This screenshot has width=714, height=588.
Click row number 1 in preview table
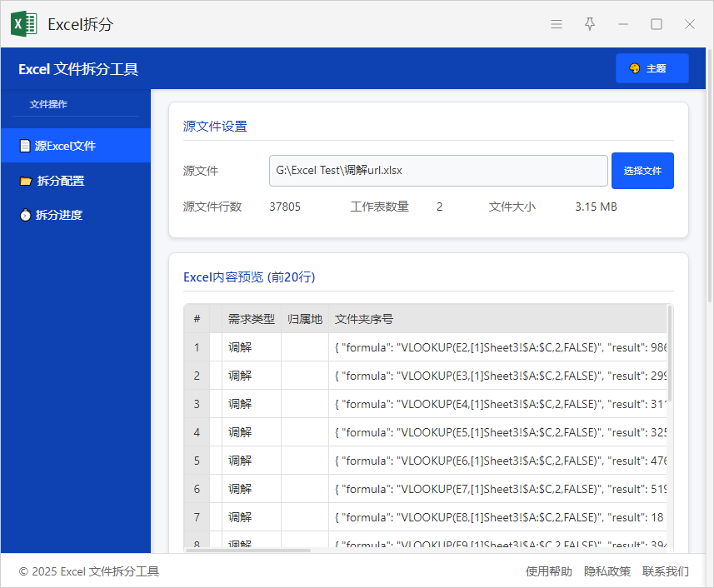(197, 347)
